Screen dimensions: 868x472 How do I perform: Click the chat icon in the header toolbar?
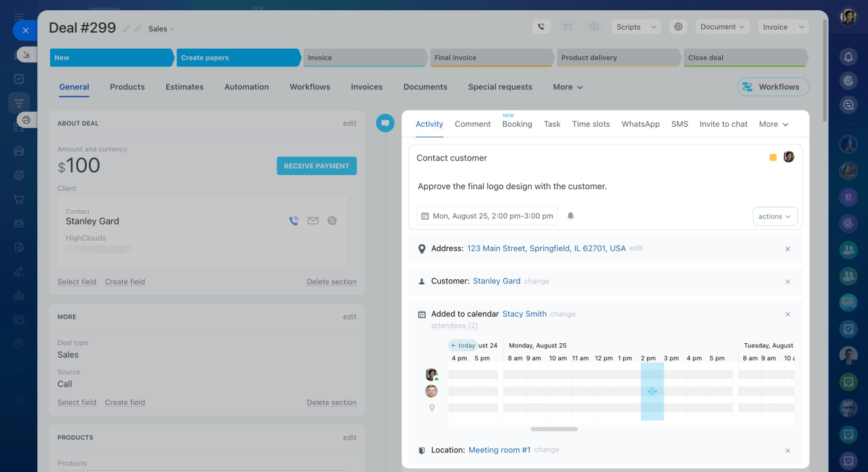tap(594, 27)
